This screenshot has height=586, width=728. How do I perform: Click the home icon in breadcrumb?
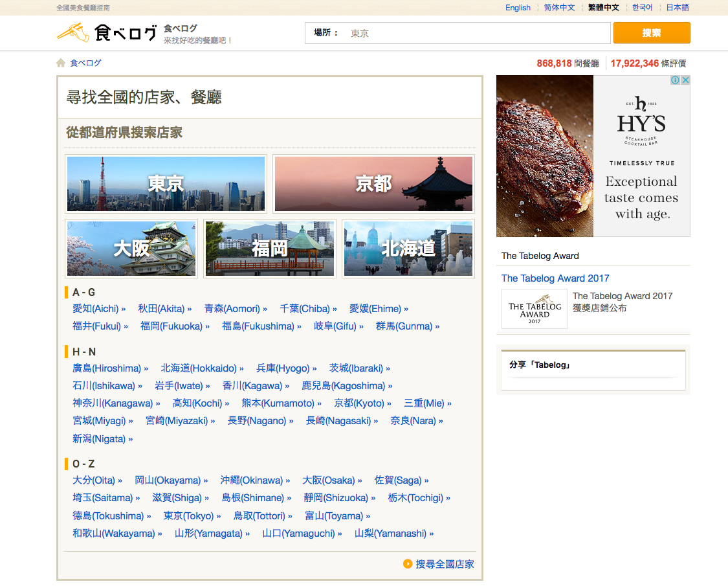[61, 63]
